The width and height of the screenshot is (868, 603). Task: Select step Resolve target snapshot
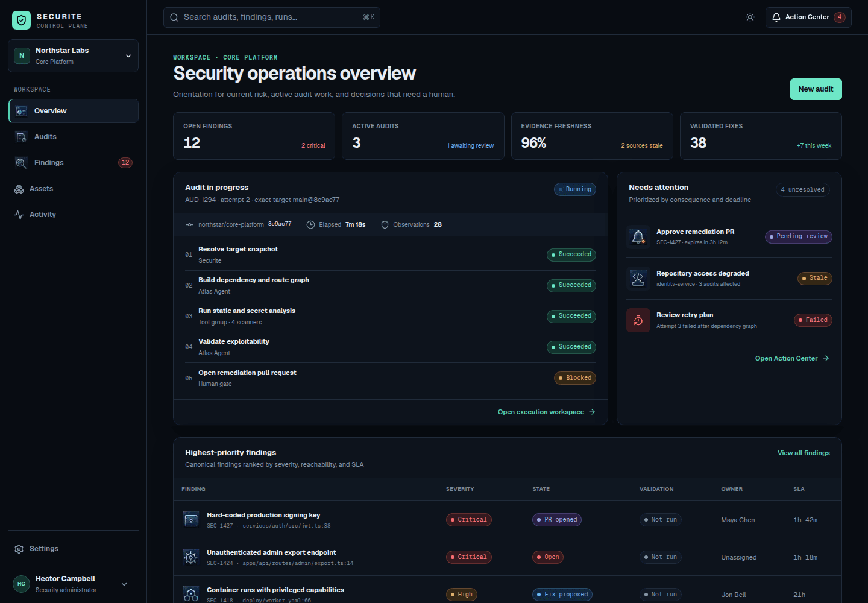coord(391,255)
